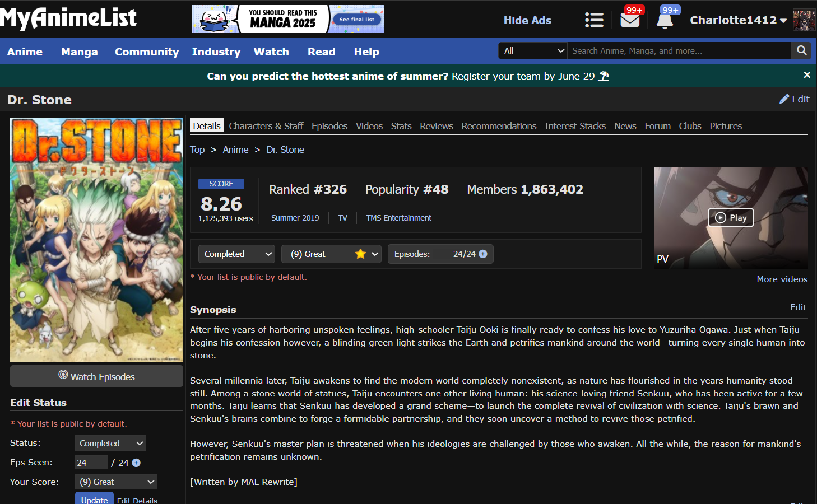The image size is (817, 504).
Task: Click the Anime breadcrumb link
Action: pyautogui.click(x=235, y=150)
